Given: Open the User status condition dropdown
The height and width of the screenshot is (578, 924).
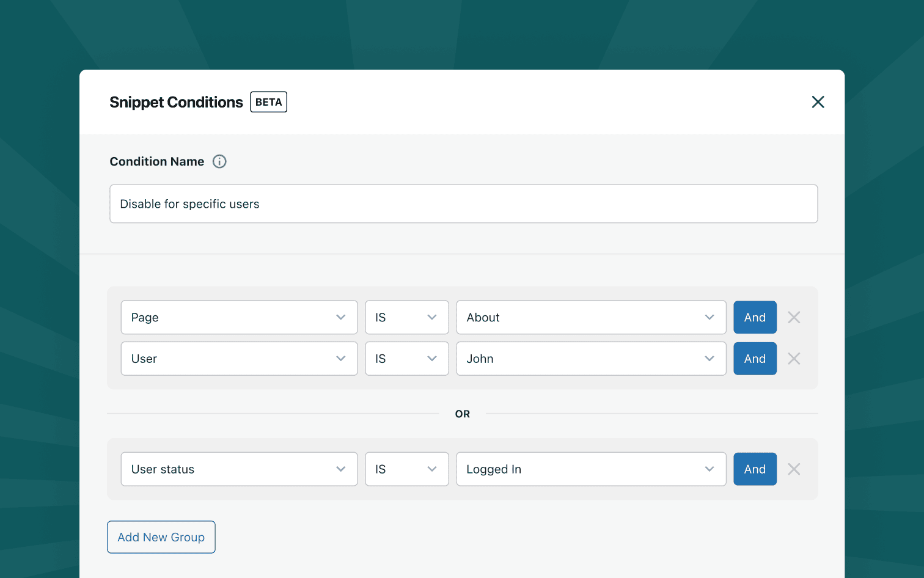Looking at the screenshot, I should coord(239,469).
